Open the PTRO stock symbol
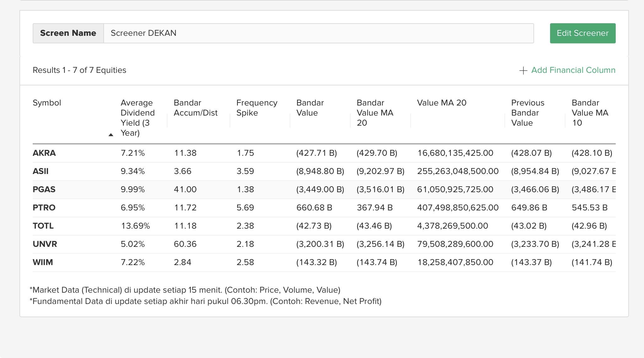 (44, 208)
